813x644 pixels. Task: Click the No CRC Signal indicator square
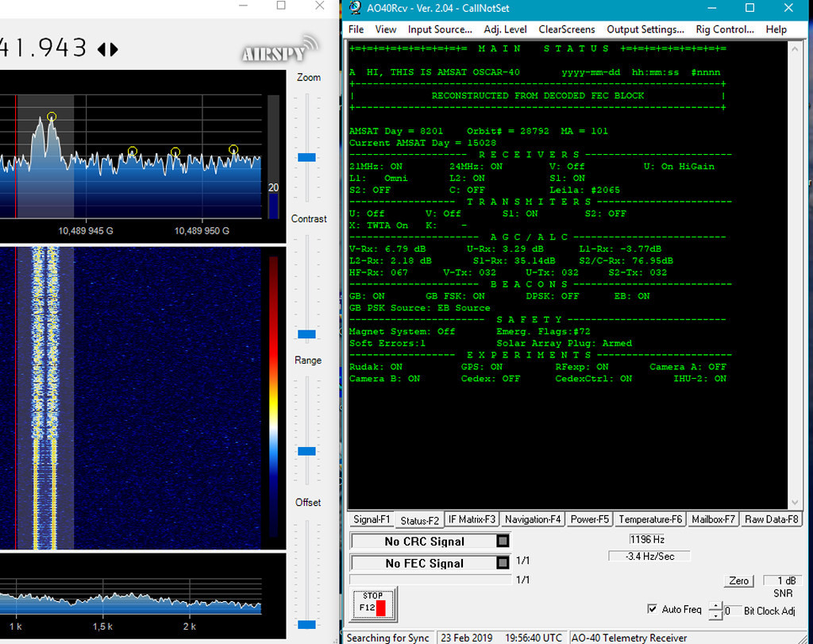pos(503,542)
